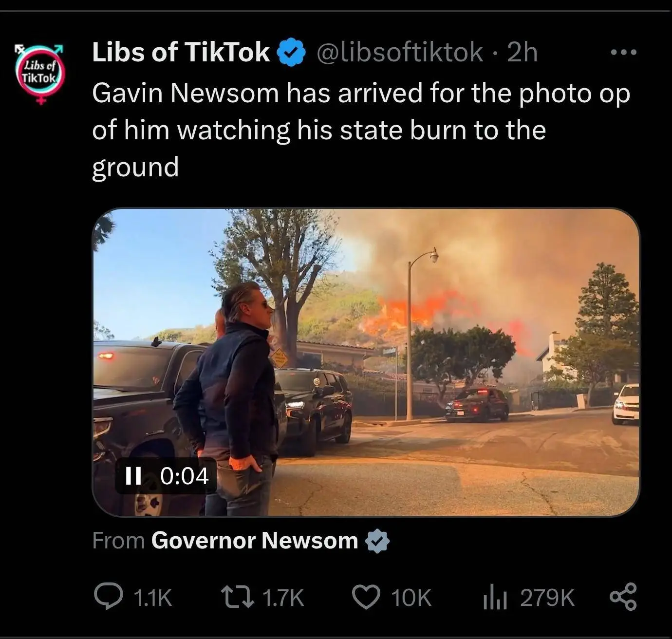The height and width of the screenshot is (639, 672).
Task: Open the wildfire video thumbnail
Action: [x=366, y=362]
